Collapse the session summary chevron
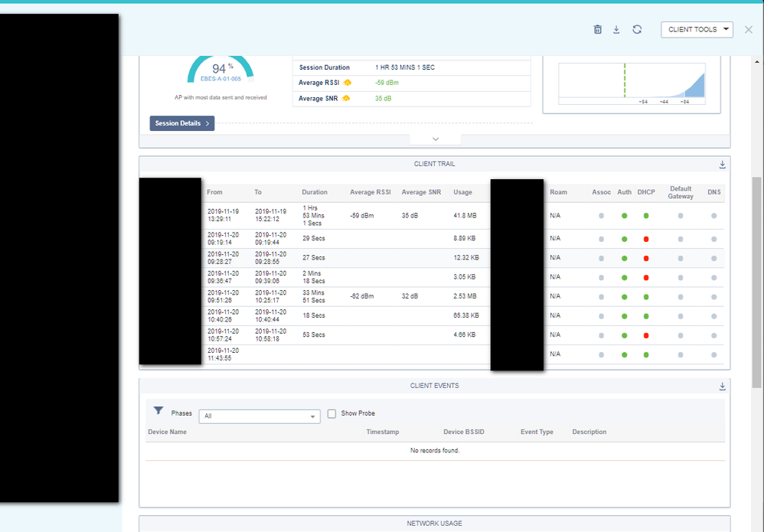 point(436,139)
